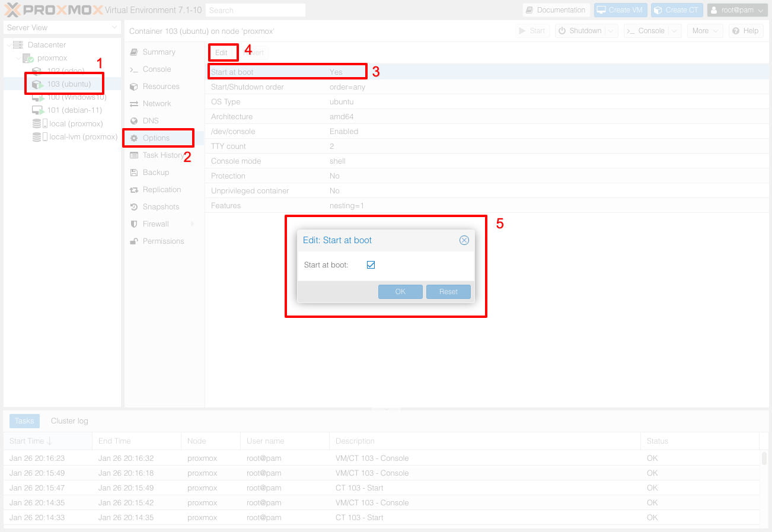Image resolution: width=772 pixels, height=532 pixels.
Task: Select 101 (debian-11) in the tree
Action: click(x=74, y=110)
